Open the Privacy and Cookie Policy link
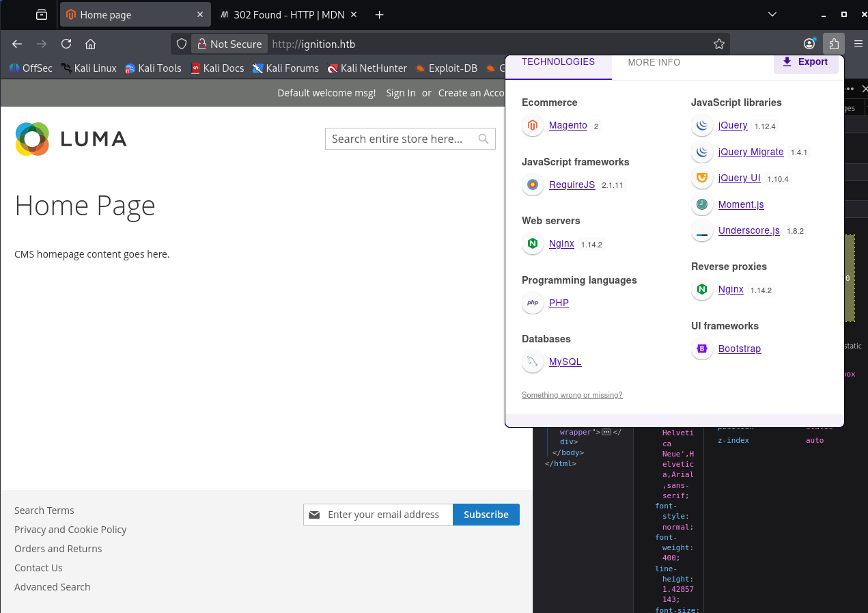The height and width of the screenshot is (613, 868). 70,529
